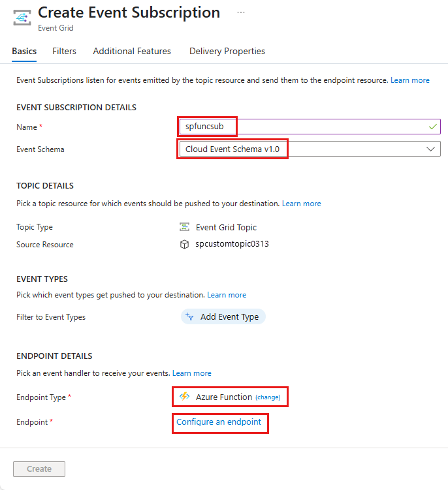448x490 pixels.
Task: Click the spcustomtopic0313 resource cube icon
Action: coord(185,245)
